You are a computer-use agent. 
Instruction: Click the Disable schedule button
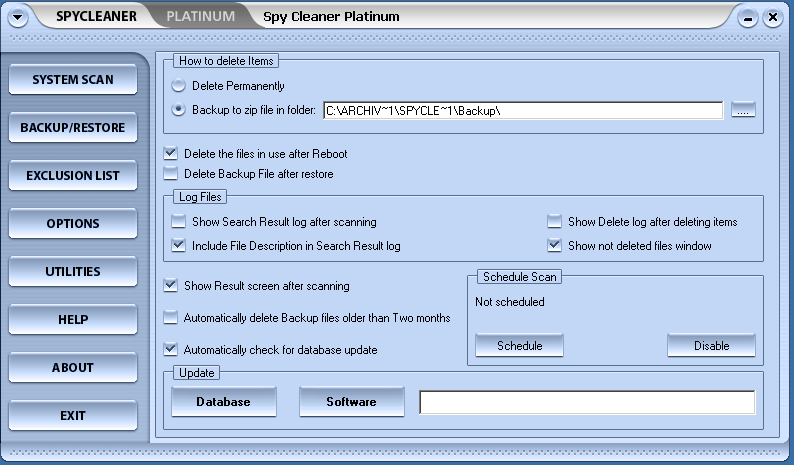point(711,345)
